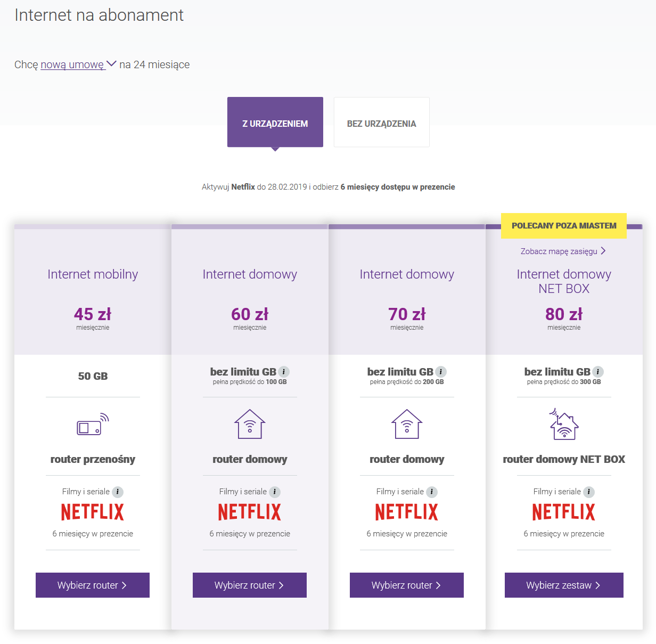Click the info icon next to 'bez limitu GB' in 60 zł plan
This screenshot has height=644, width=656.
[283, 372]
